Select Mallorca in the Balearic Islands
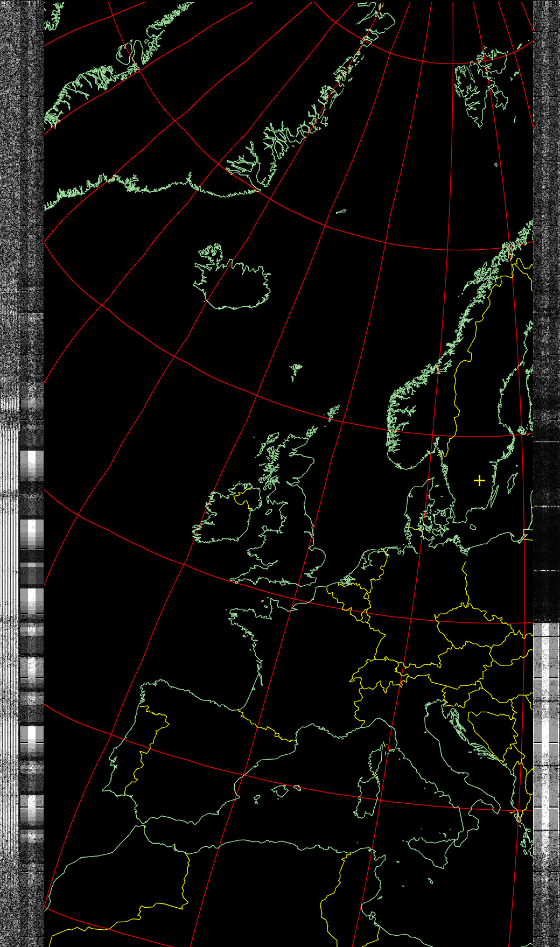The width and height of the screenshot is (560, 947). pos(280,791)
